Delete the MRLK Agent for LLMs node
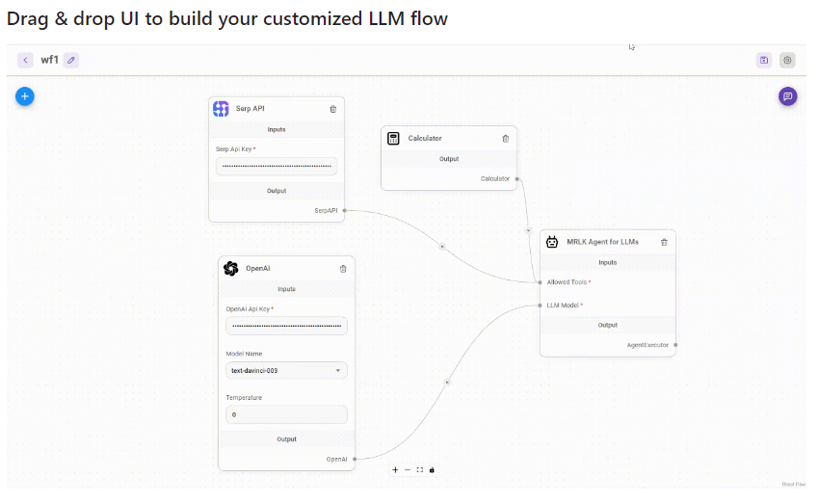Image resolution: width=818 pixels, height=504 pixels. tap(664, 242)
